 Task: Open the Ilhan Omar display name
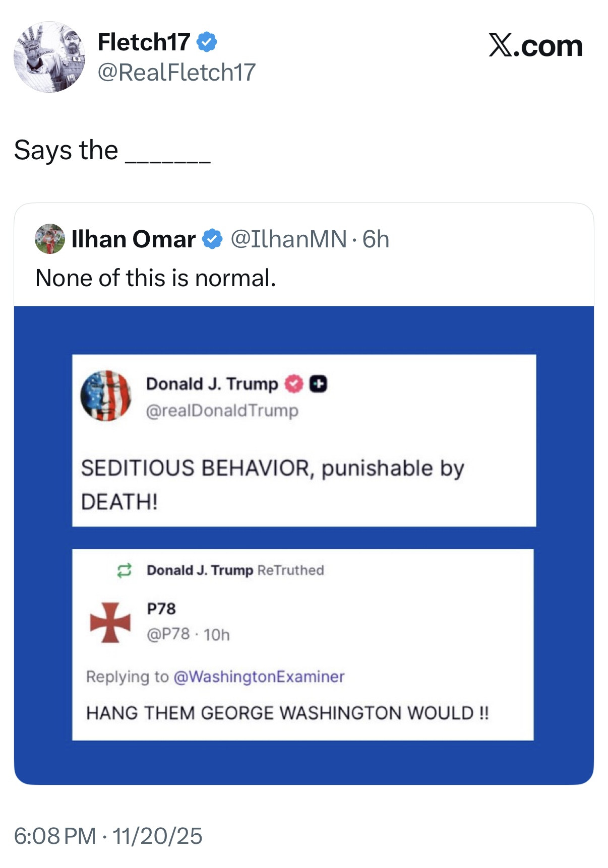134,239
